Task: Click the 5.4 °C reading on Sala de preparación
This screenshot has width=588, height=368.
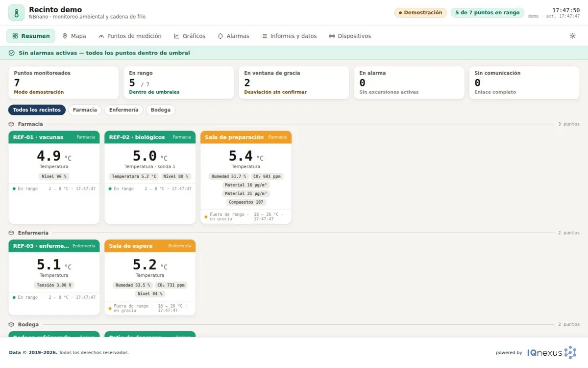Action: click(246, 156)
